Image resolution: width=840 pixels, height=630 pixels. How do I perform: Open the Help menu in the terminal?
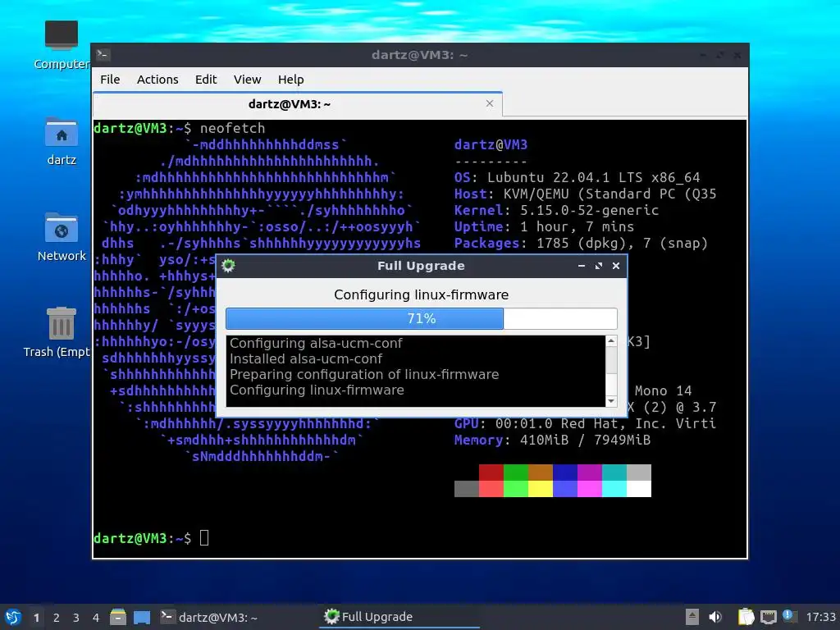point(291,80)
